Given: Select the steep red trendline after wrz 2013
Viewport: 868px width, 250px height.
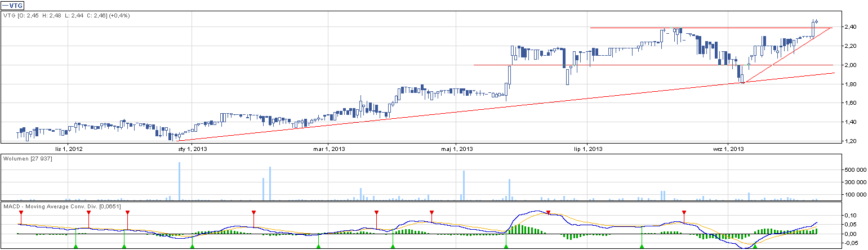Looking at the screenshot, I should pyautogui.click(x=789, y=55).
